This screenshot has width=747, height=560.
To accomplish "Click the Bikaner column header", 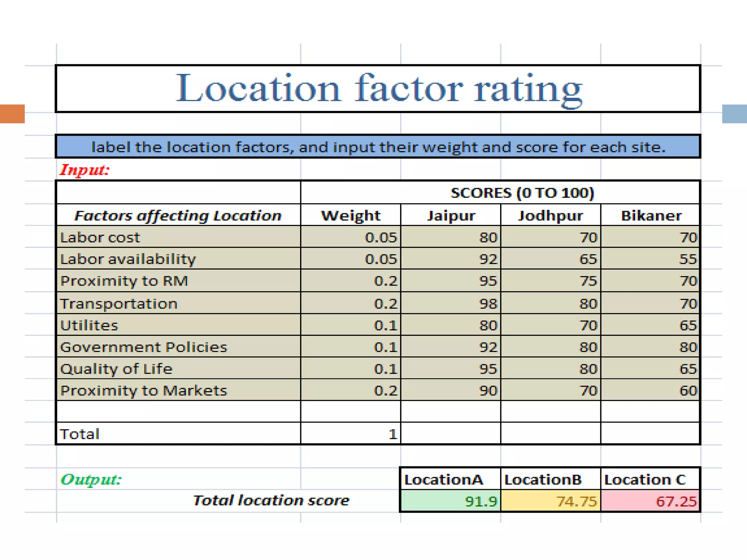I will pos(651,215).
